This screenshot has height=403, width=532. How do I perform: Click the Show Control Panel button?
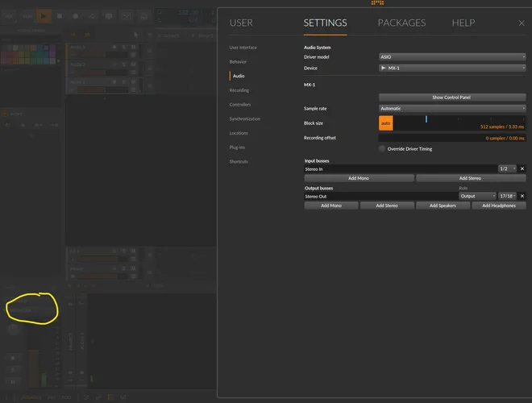(x=451, y=98)
